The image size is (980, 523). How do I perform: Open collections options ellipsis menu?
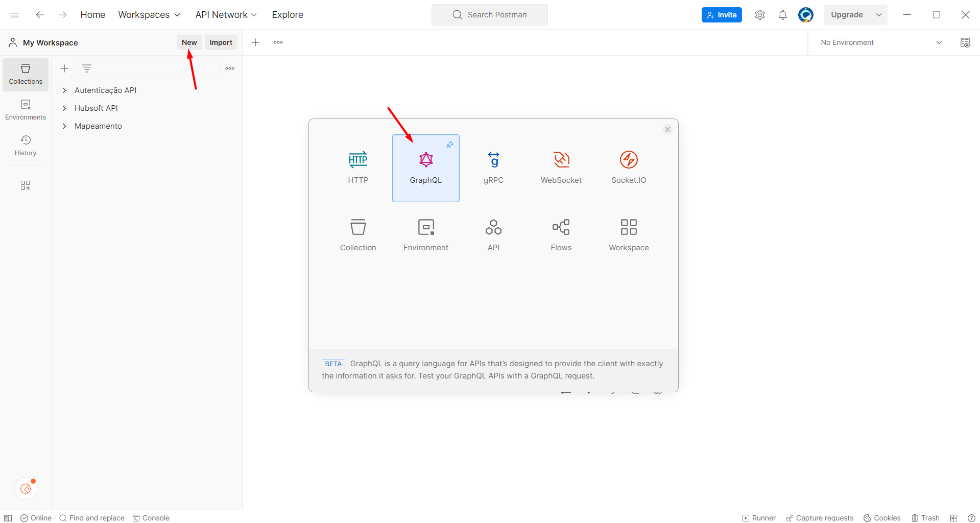[x=230, y=68]
